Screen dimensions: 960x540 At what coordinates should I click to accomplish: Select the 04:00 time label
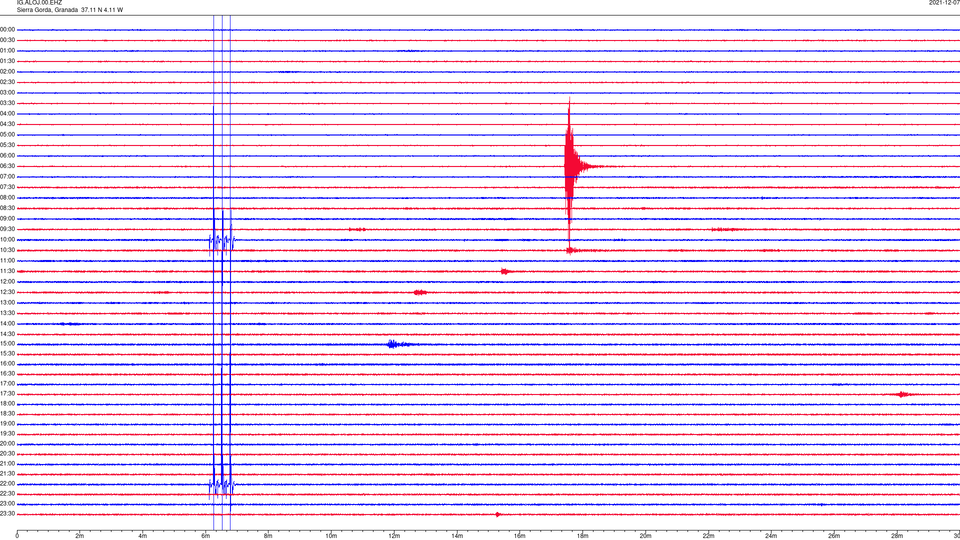click(8, 114)
